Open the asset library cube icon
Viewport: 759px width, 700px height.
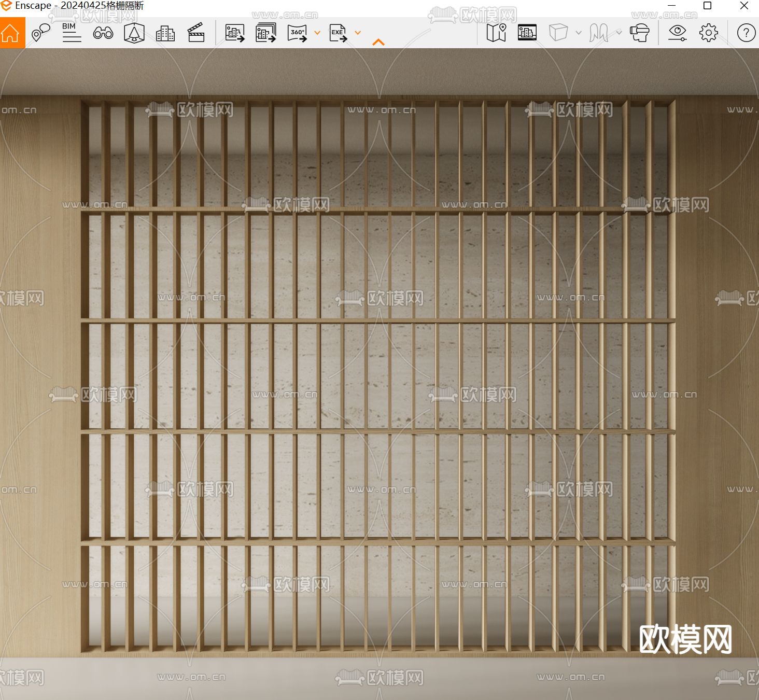pos(134,33)
